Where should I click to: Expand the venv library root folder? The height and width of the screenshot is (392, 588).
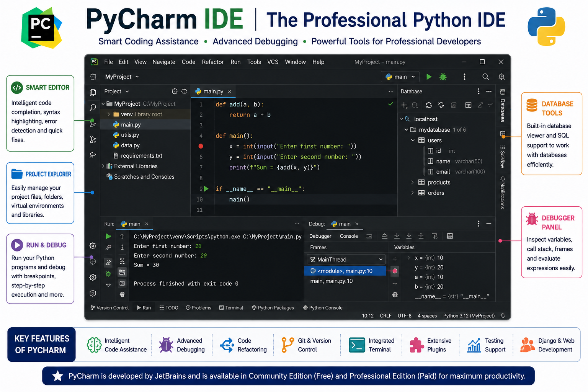point(109,114)
